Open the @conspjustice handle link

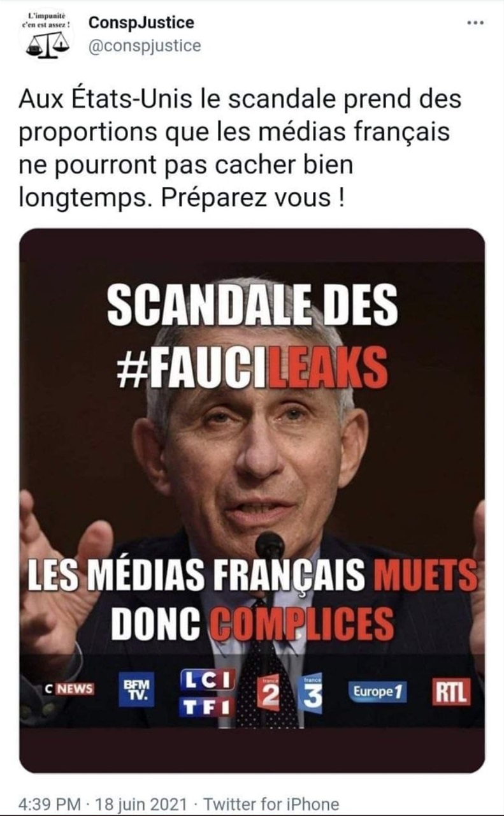pyautogui.click(x=144, y=46)
